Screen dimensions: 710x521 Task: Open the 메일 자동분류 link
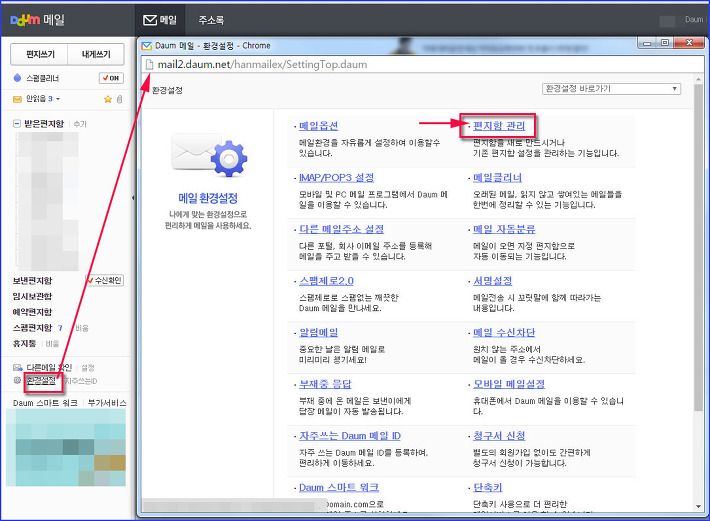point(504,229)
